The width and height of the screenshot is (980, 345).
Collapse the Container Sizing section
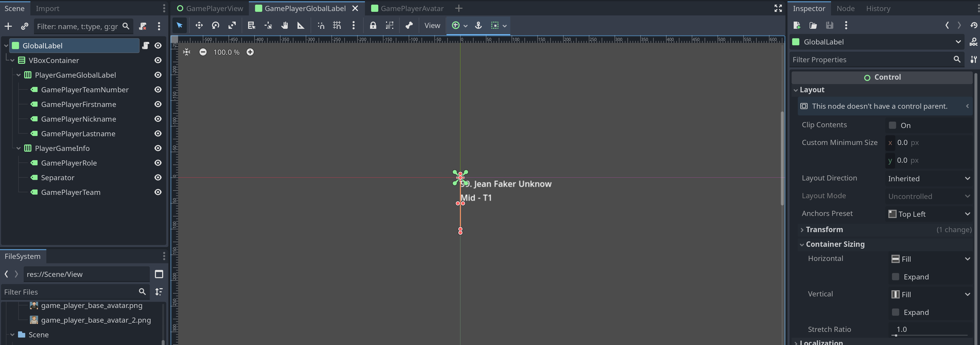[x=885, y=244]
